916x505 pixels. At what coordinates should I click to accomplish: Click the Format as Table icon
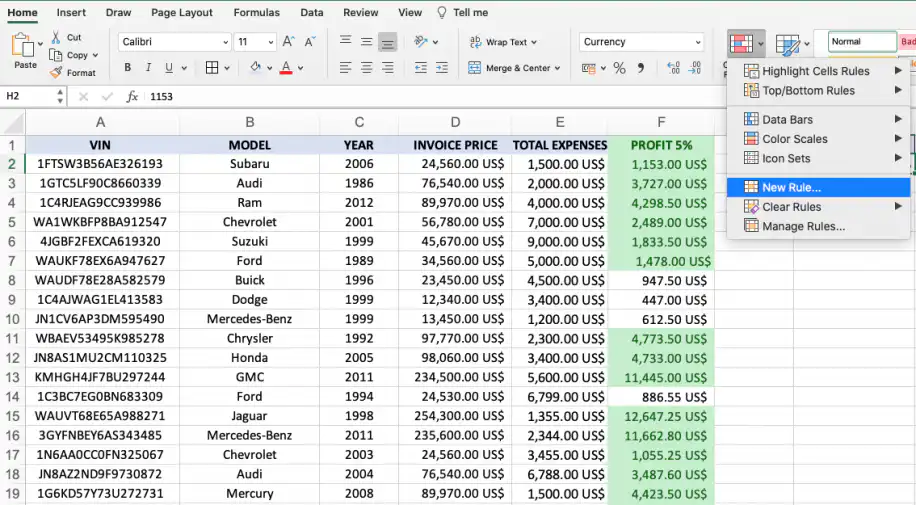pyautogui.click(x=787, y=44)
